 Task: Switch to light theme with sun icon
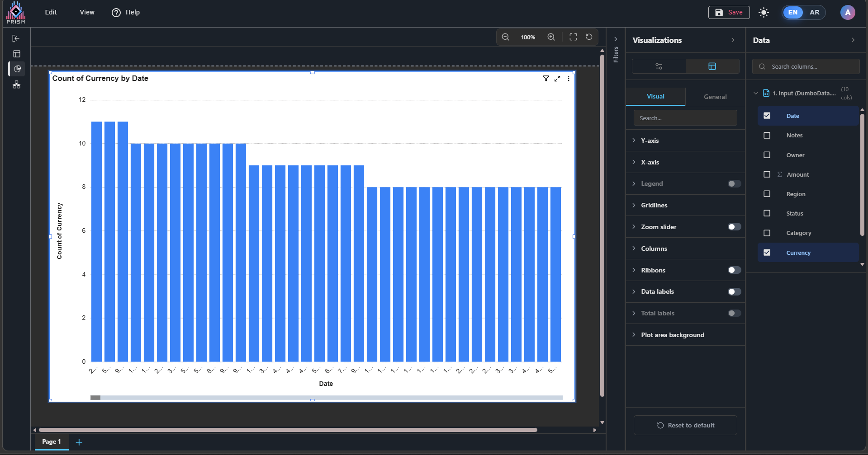764,12
